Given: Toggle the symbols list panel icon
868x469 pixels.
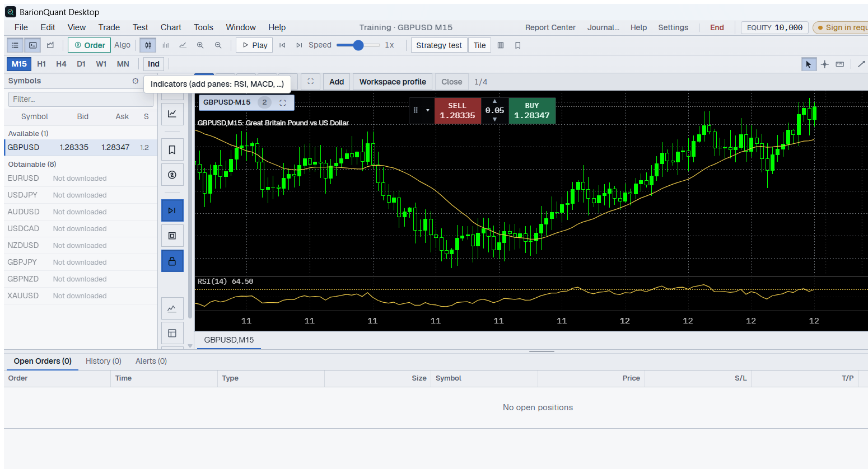Looking at the screenshot, I should pos(15,45).
